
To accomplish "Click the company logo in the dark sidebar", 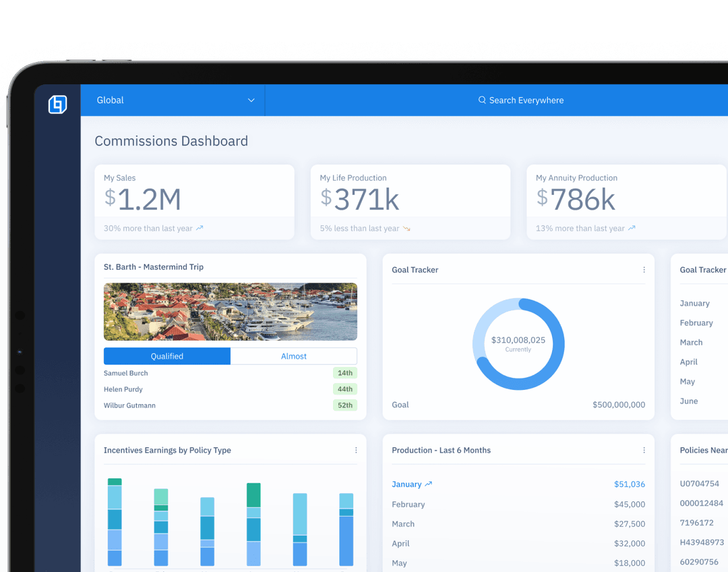I will click(x=57, y=104).
